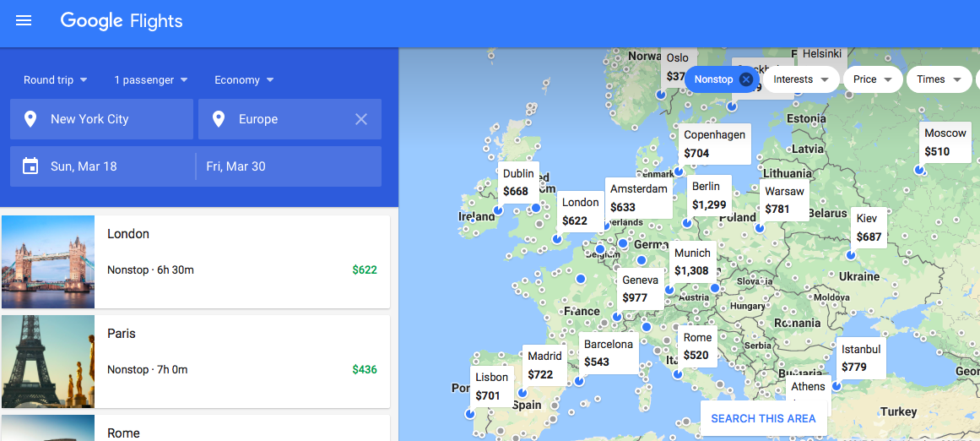The height and width of the screenshot is (441, 980).
Task: Select Berlin $1,299 map label
Action: (x=709, y=195)
